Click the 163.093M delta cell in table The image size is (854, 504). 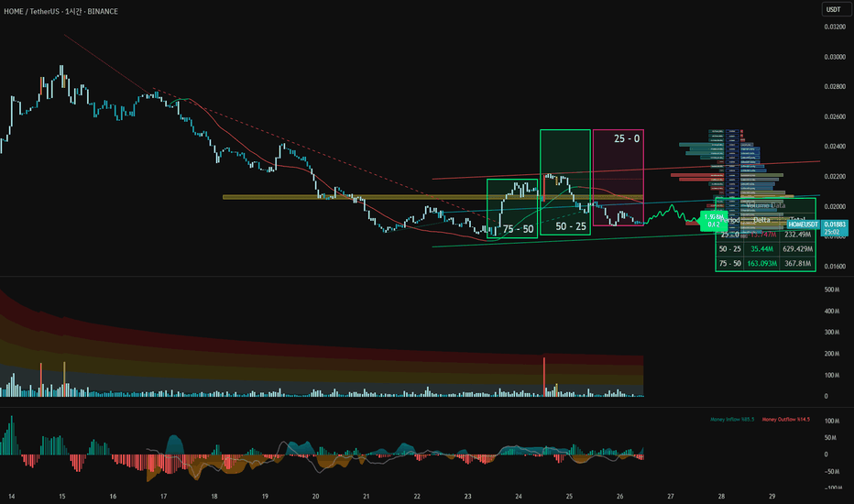[x=762, y=263]
